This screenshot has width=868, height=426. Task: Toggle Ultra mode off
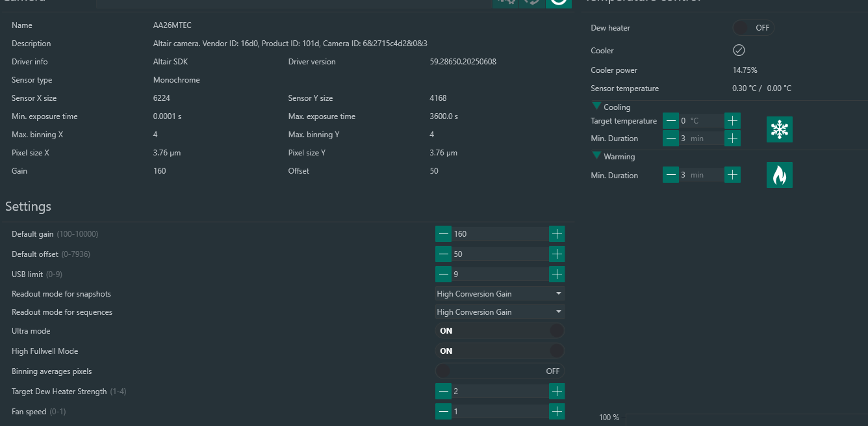pyautogui.click(x=500, y=331)
